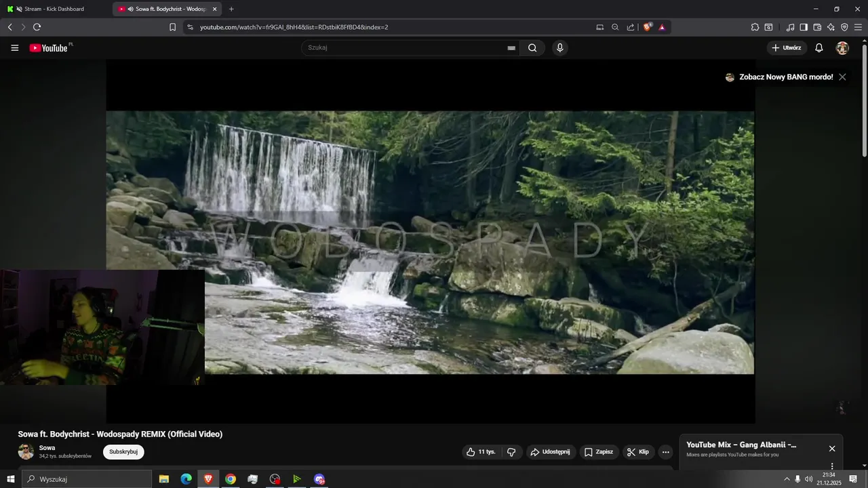The image size is (868, 488).
Task: Select the Sowa ft. Bodychrist tab
Action: [165, 9]
